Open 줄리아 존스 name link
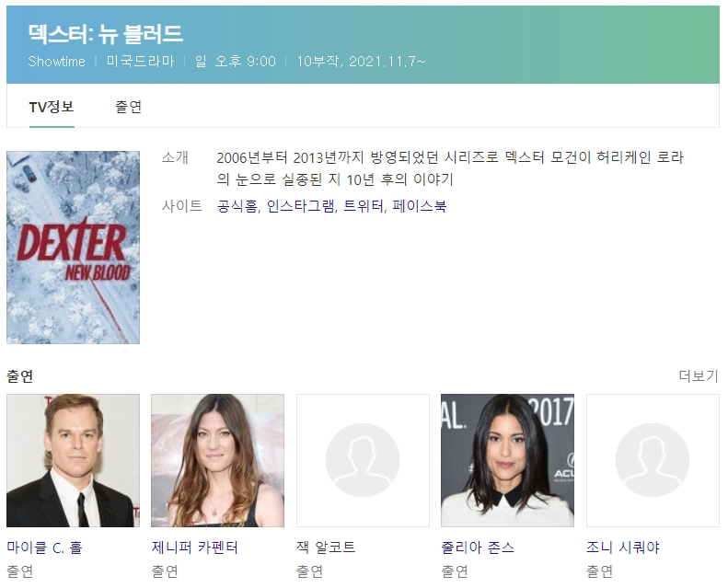 (478, 548)
